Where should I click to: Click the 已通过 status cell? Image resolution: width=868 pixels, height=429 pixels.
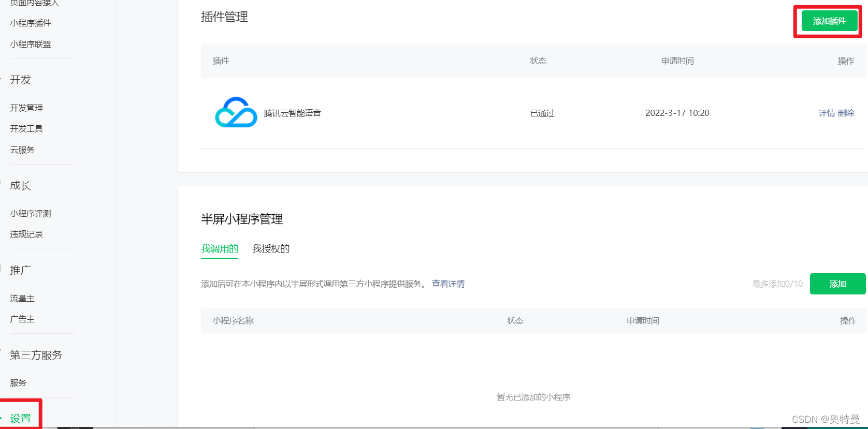pyautogui.click(x=542, y=113)
